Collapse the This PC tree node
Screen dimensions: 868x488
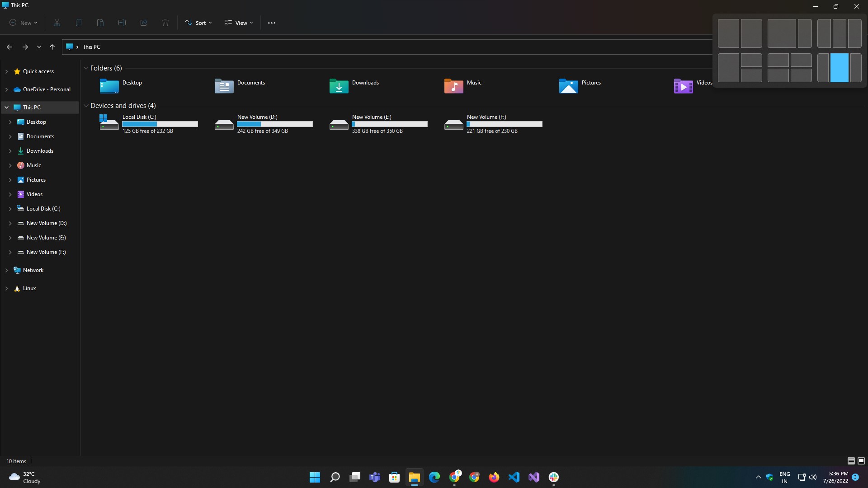click(x=6, y=108)
